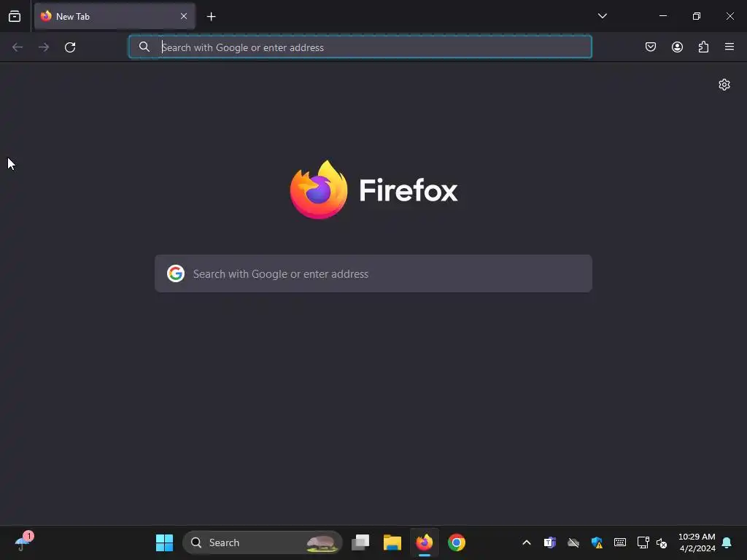
Task: Open the notifications bell icon
Action: click(727, 542)
